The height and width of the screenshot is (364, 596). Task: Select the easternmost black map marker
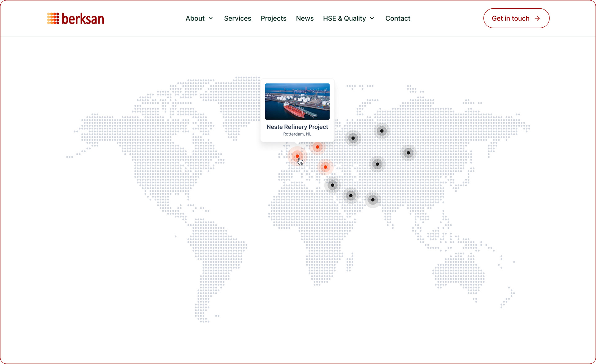pos(408,153)
